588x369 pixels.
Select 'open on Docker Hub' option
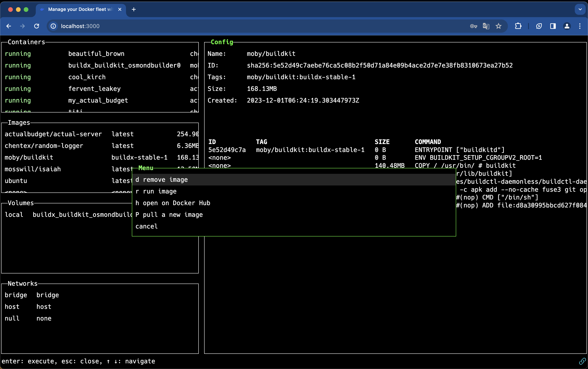click(173, 203)
